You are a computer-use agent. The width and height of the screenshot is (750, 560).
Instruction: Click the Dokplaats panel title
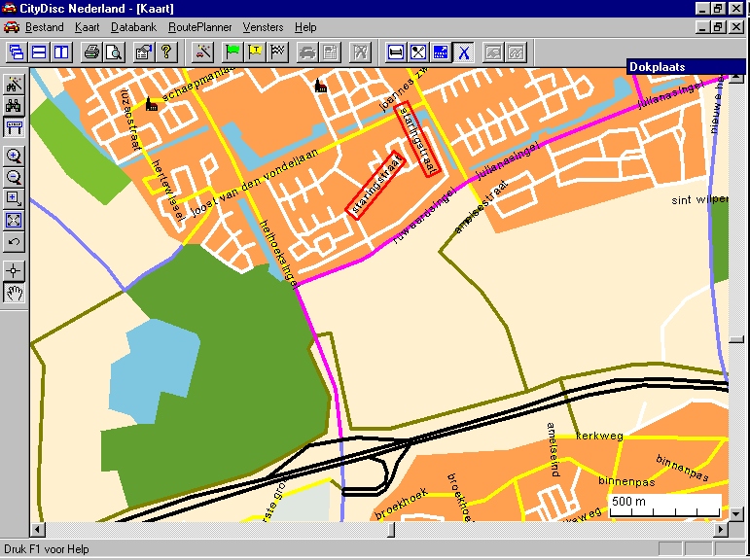tap(658, 67)
